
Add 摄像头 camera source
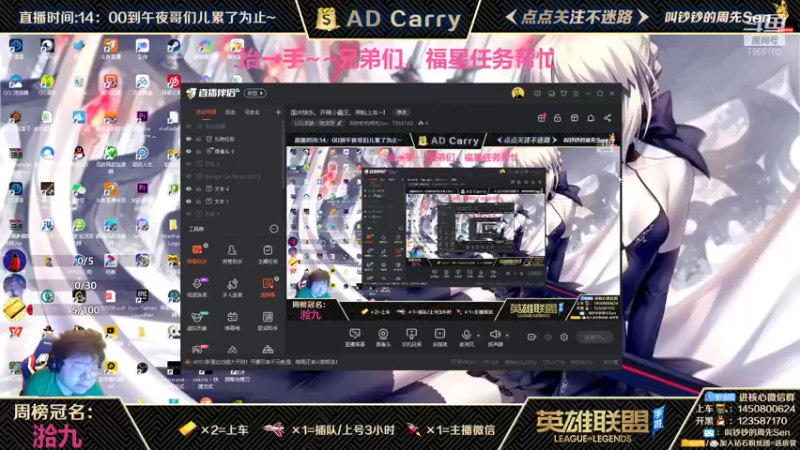pyautogui.click(x=383, y=337)
